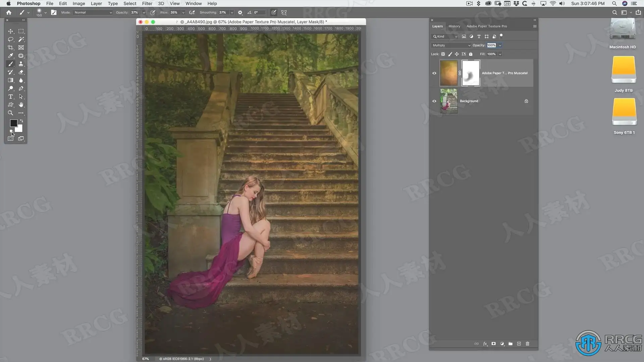The width and height of the screenshot is (644, 362).
Task: Select the Type tool
Action: point(11,97)
